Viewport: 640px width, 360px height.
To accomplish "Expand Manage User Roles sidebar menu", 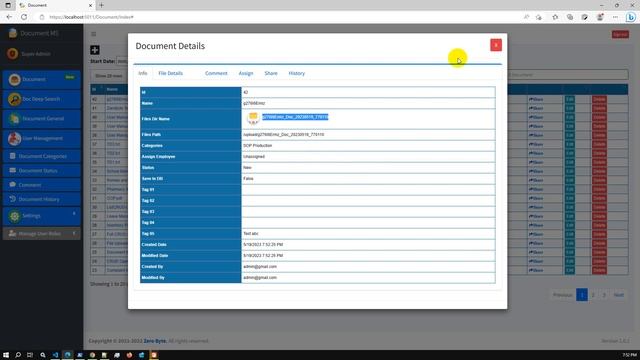I will click(x=42, y=233).
